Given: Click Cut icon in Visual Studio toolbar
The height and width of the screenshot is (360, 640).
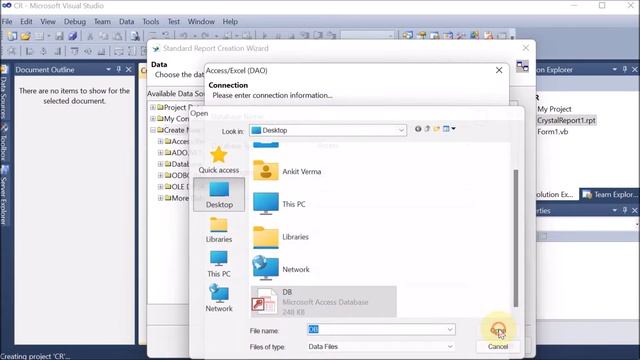Looking at the screenshot, I should (x=90, y=36).
